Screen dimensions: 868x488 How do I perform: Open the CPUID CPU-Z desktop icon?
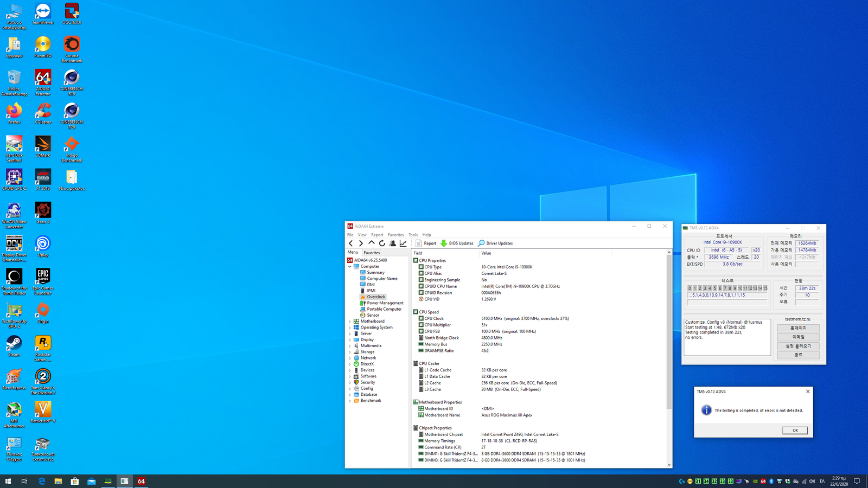14,179
